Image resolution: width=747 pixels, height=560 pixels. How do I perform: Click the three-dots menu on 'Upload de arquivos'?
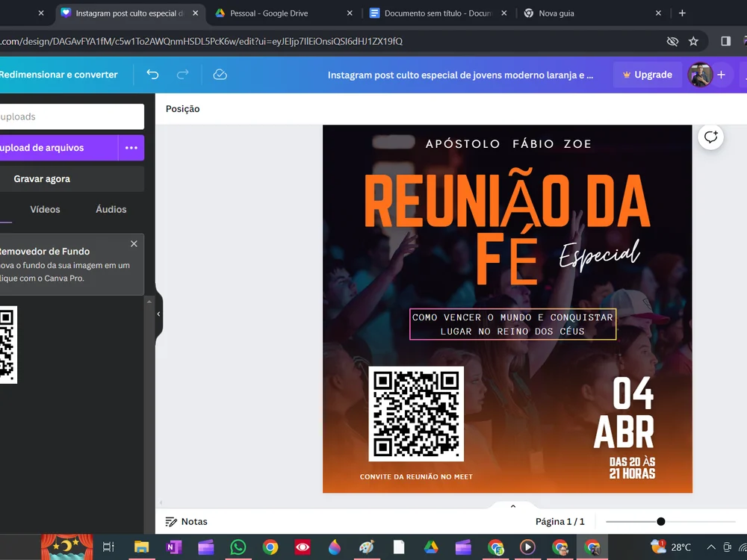tap(131, 149)
